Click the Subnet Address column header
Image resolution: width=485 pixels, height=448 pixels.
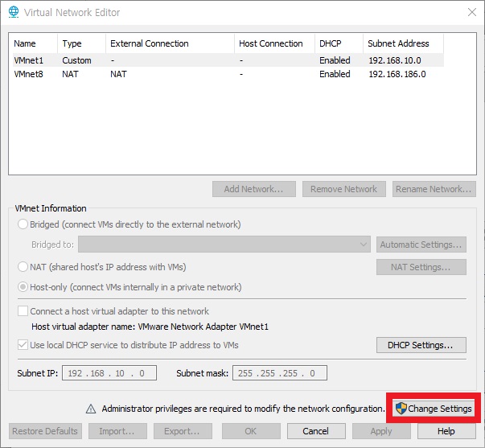click(403, 43)
